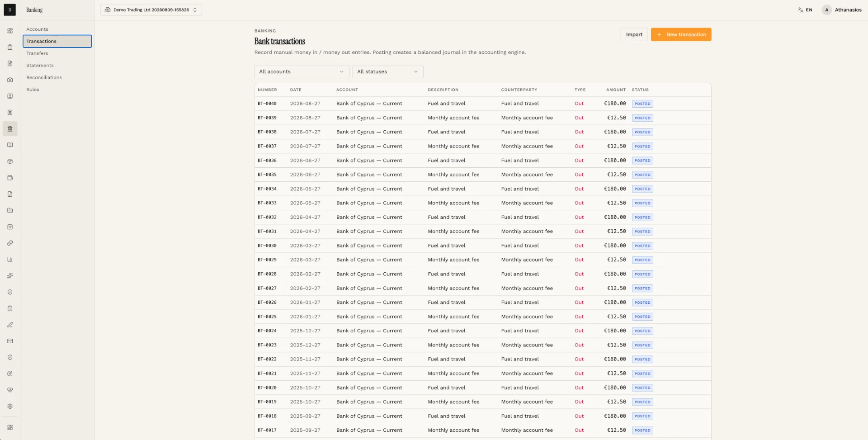Click the NUMBER column header
Viewport: 868px width, 440px height.
[x=267, y=90]
